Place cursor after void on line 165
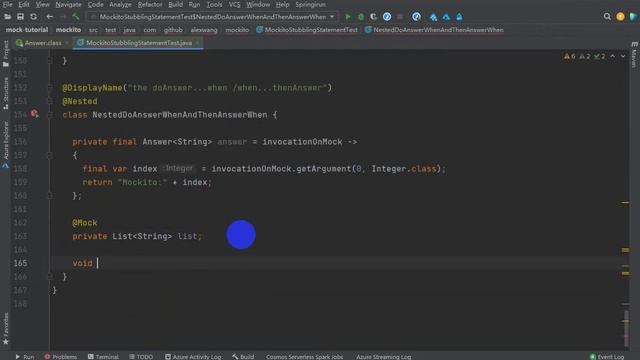 [98, 263]
